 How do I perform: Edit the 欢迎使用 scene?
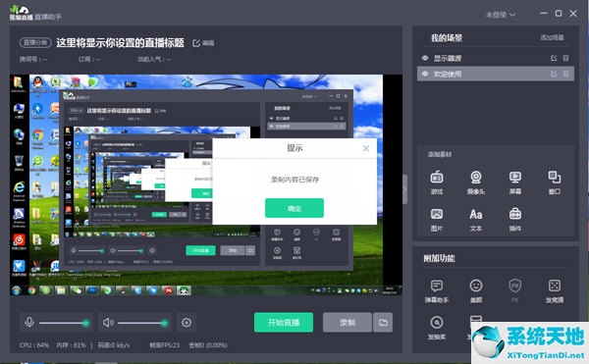554,74
